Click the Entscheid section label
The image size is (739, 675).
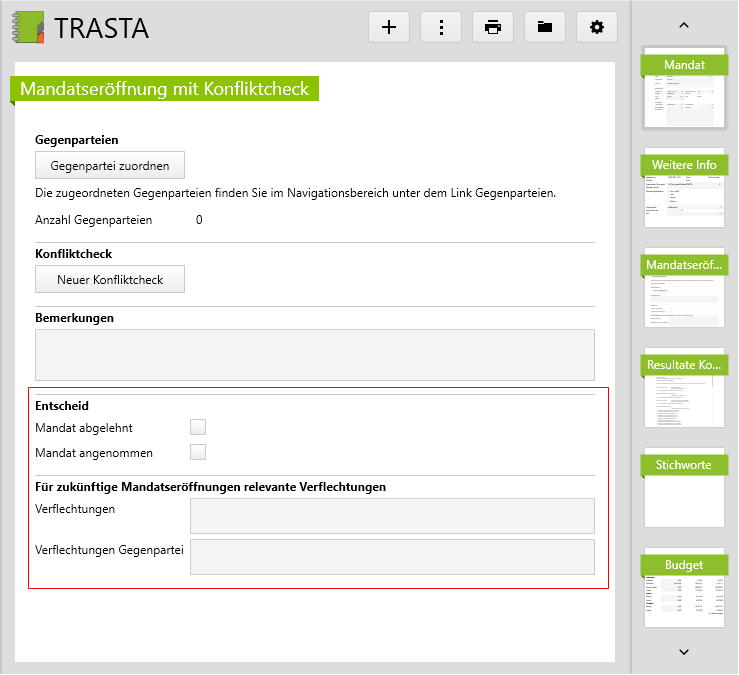coord(62,406)
